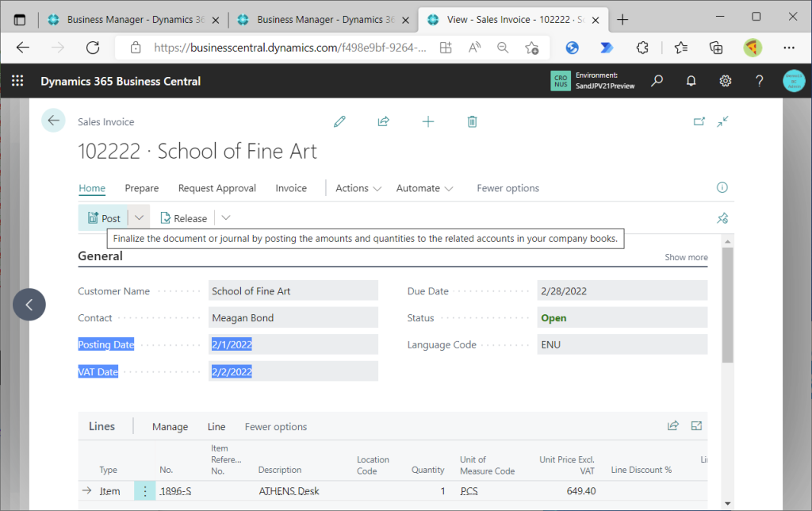Open the Manage menu in Lines

(x=170, y=427)
